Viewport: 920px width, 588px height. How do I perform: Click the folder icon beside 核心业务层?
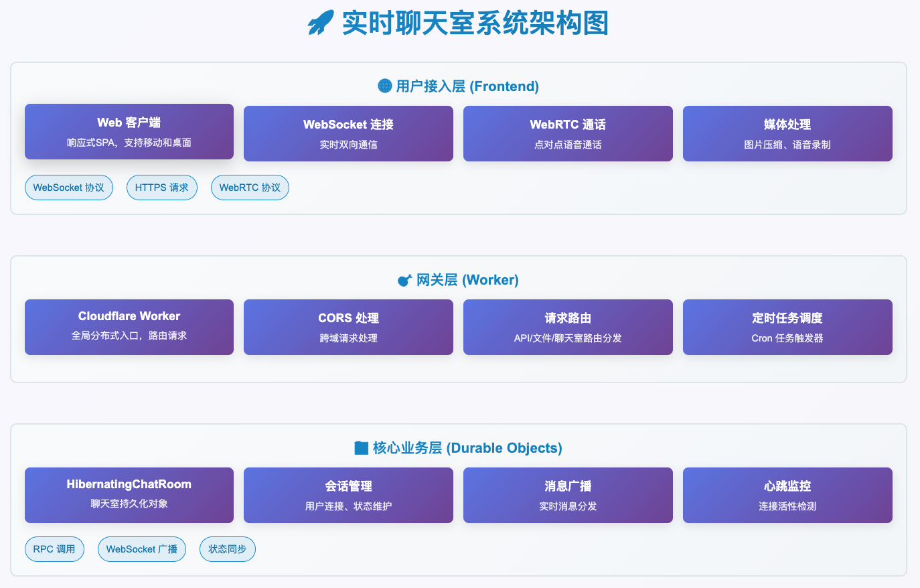point(361,448)
